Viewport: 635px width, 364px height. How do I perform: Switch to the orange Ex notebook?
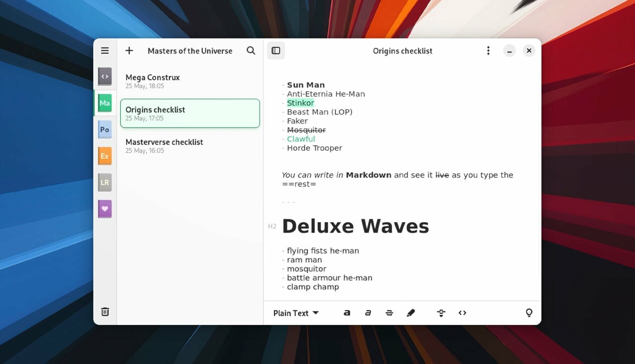point(105,156)
